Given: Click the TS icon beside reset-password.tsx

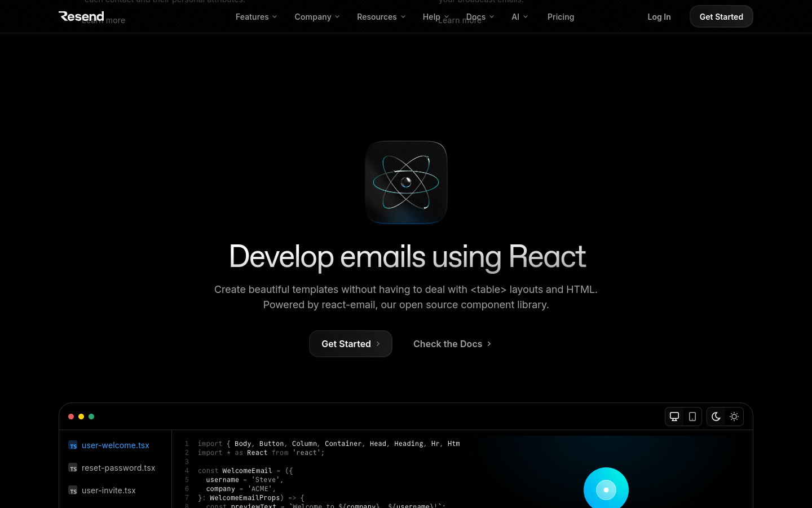Looking at the screenshot, I should tap(73, 468).
